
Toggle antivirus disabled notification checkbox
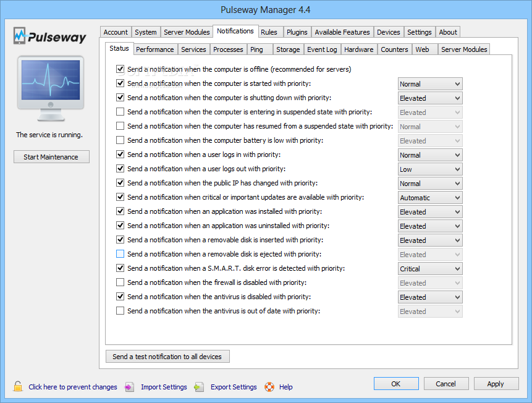120,297
